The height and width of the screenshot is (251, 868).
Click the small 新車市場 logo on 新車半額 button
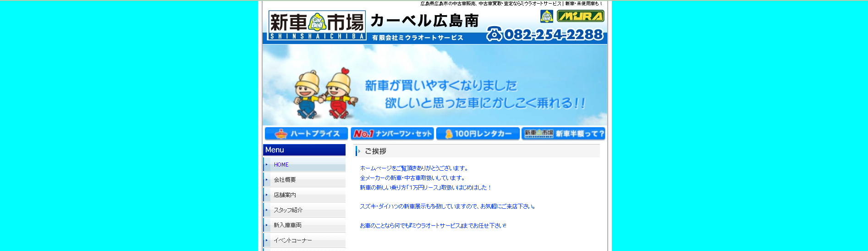(x=539, y=133)
